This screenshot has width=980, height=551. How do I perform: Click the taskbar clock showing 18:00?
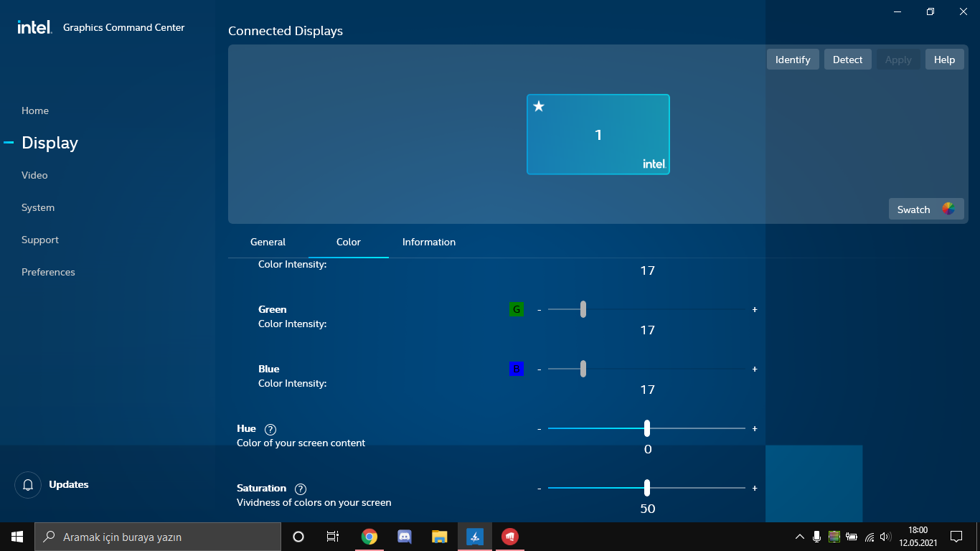918,537
